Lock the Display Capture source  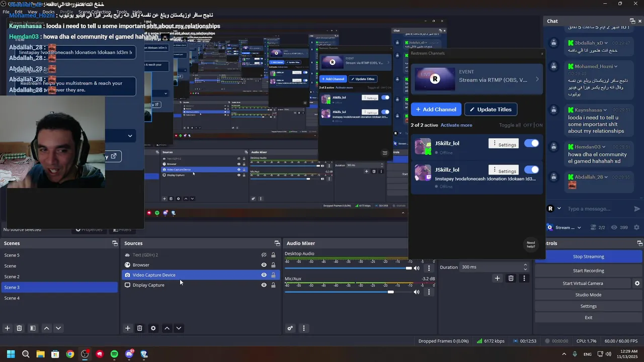(x=273, y=285)
